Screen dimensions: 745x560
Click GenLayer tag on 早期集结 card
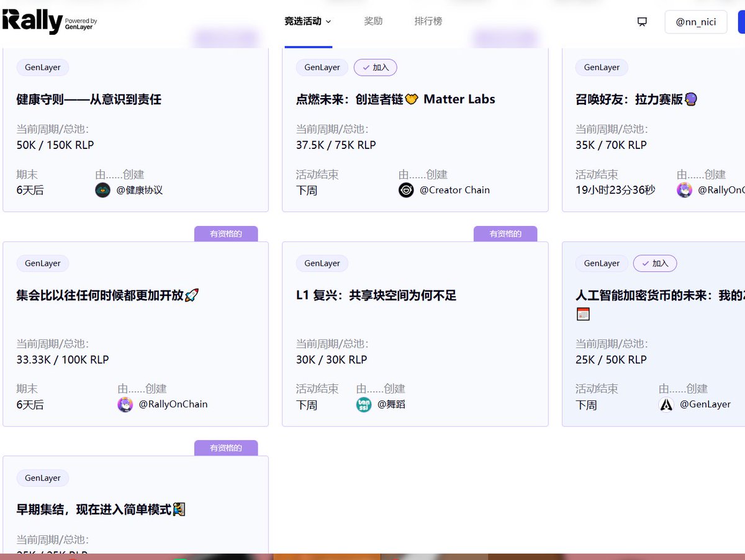pyautogui.click(x=43, y=478)
